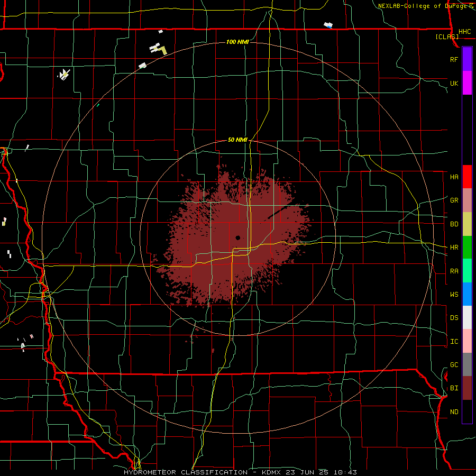Click the 'RA' legend label

[x=454, y=271]
